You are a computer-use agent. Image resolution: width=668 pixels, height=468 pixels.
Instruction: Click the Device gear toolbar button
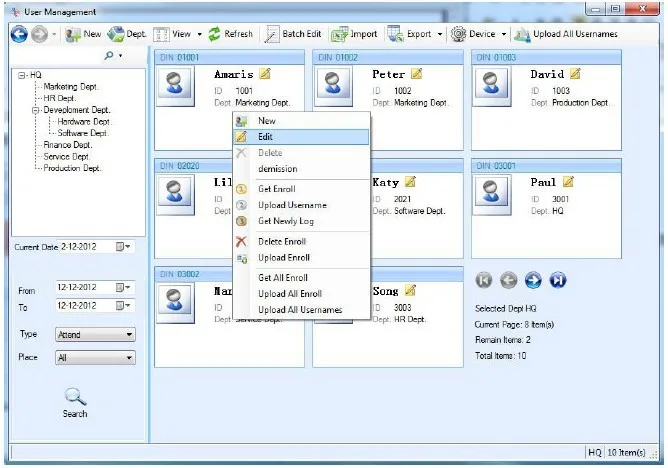click(473, 34)
